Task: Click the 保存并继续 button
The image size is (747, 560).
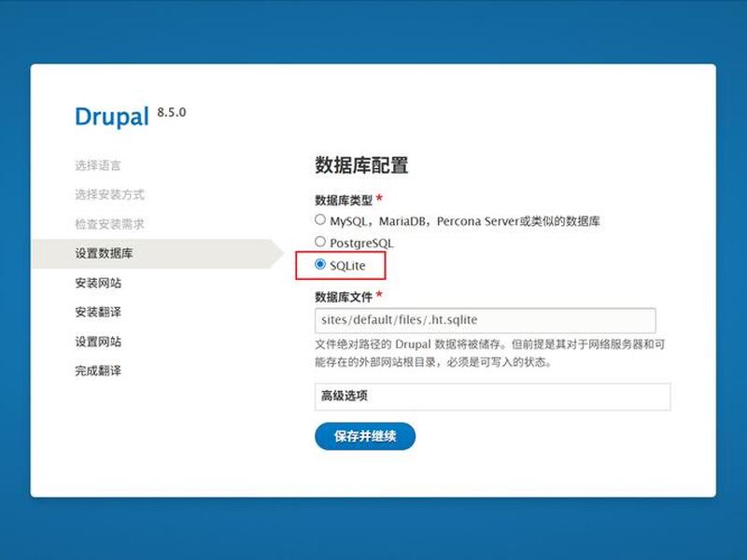Action: [x=365, y=436]
